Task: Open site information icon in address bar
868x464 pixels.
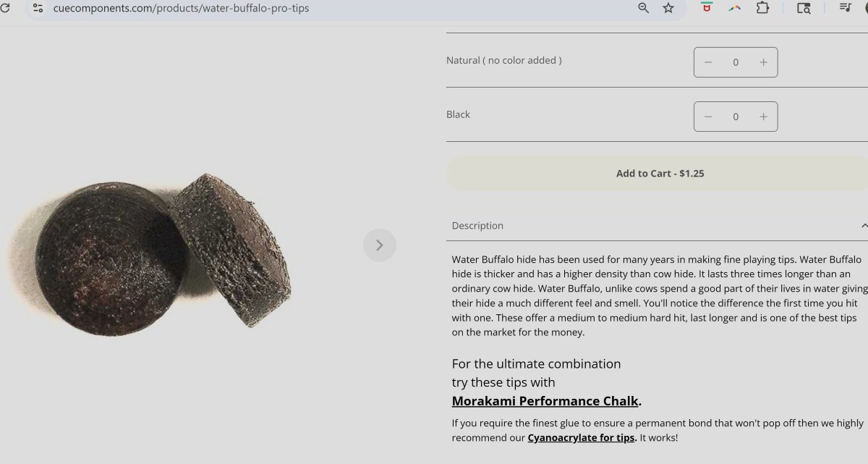Action: click(x=38, y=8)
